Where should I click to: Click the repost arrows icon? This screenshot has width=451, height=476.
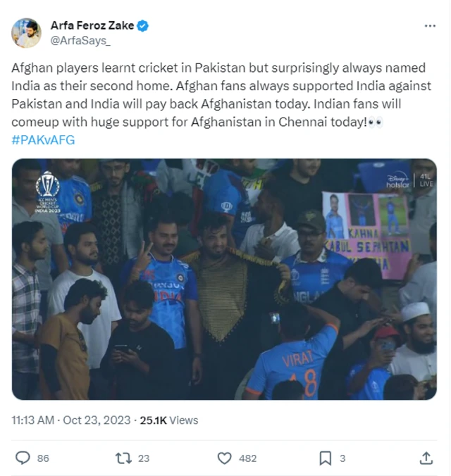124,458
